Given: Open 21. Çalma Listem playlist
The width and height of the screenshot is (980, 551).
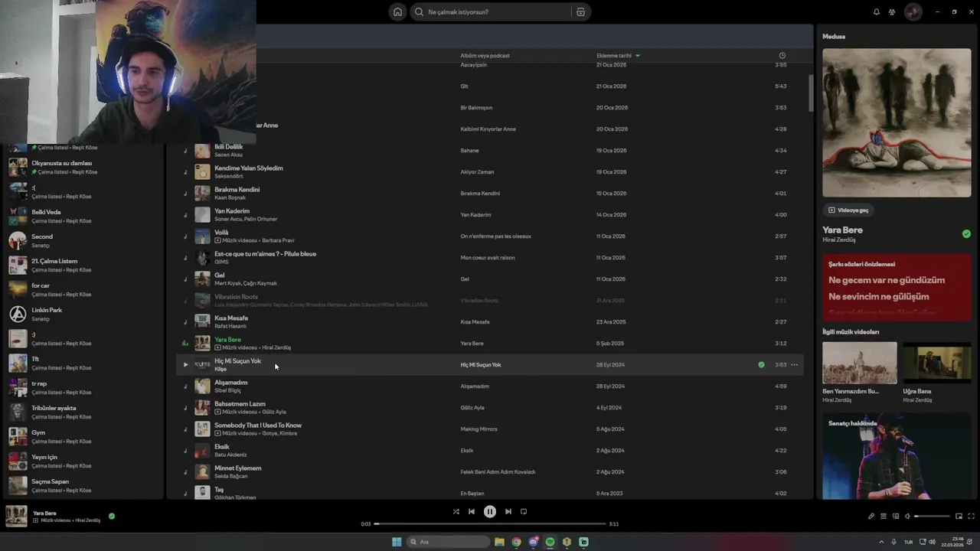Looking at the screenshot, I should tap(82, 265).
